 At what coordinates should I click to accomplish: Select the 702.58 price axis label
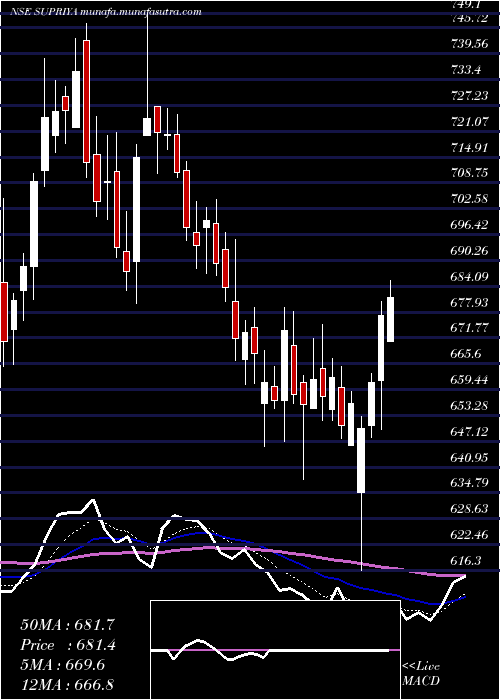(x=471, y=199)
